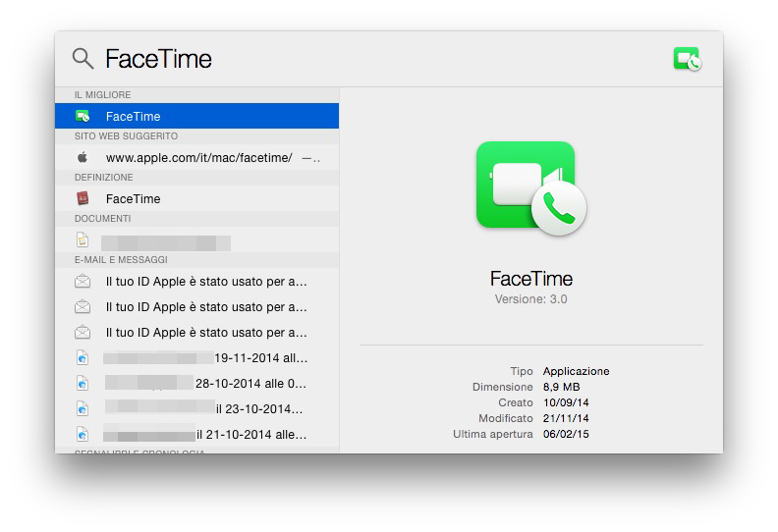Select the FaceTime dictionary definition result
The height and width of the screenshot is (532, 778).
[197, 199]
